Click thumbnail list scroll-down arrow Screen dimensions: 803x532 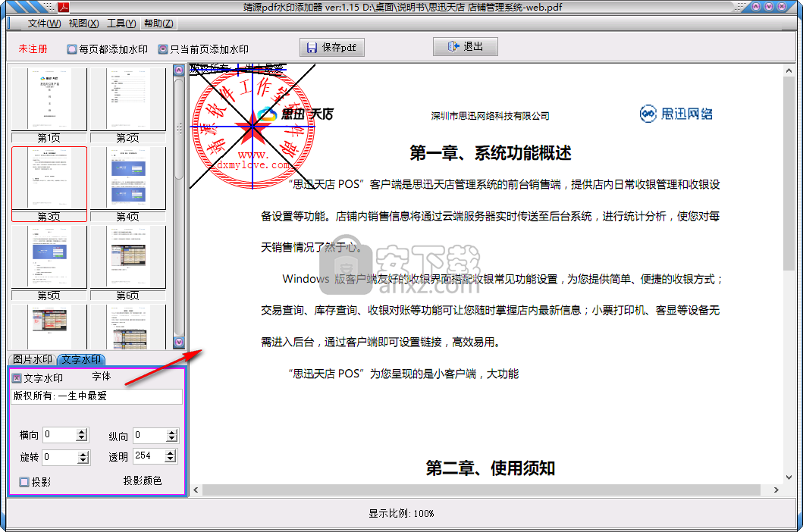pos(179,342)
